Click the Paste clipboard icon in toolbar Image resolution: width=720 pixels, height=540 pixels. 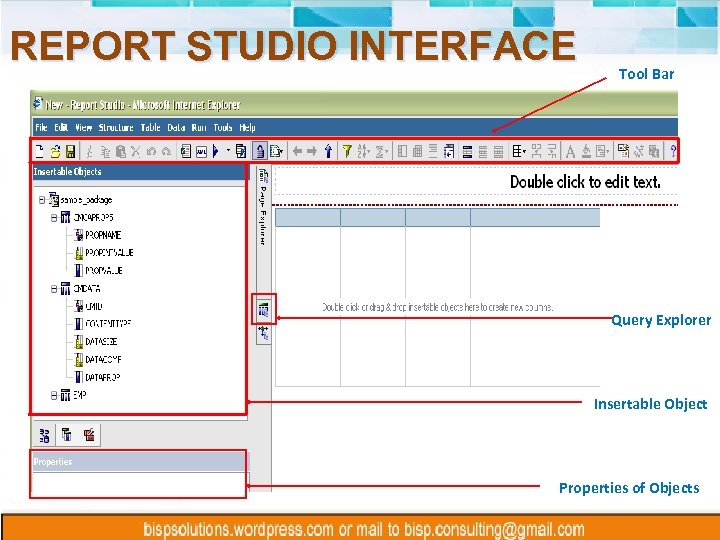click(x=121, y=151)
